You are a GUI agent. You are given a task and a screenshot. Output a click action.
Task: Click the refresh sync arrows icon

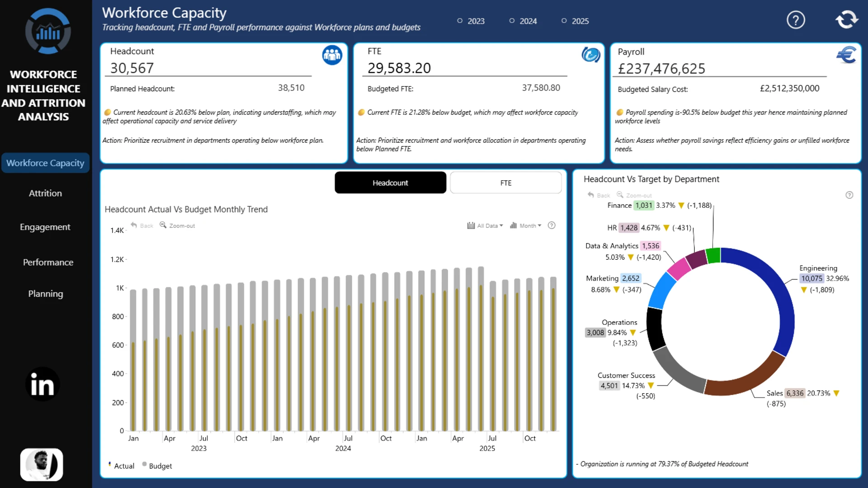846,19
